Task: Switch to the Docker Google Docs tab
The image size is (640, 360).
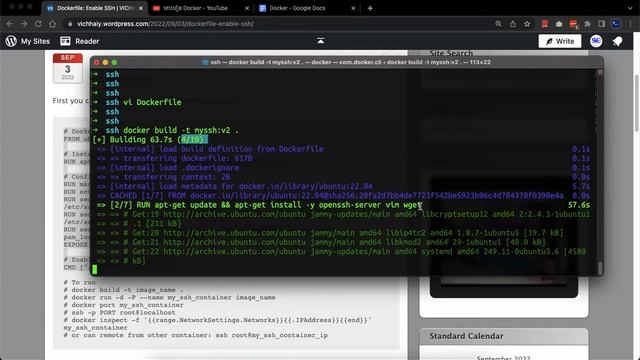Action: coord(297,8)
